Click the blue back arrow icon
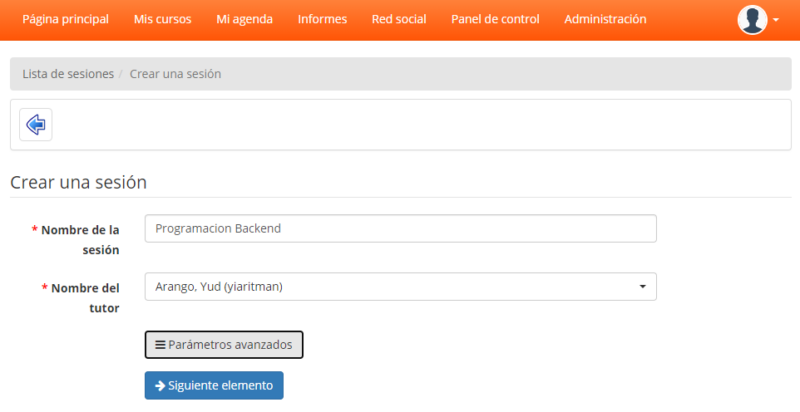This screenshot has height=412, width=800. [36, 124]
